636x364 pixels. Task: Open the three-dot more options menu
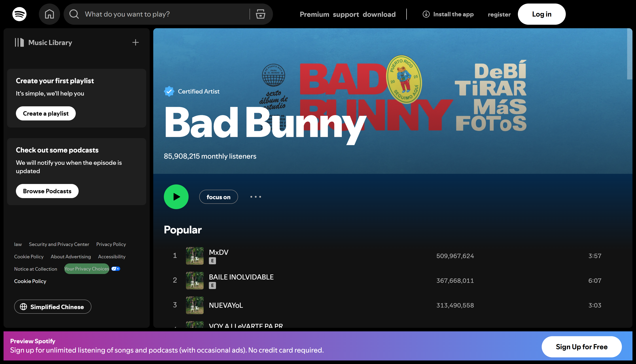pyautogui.click(x=256, y=197)
